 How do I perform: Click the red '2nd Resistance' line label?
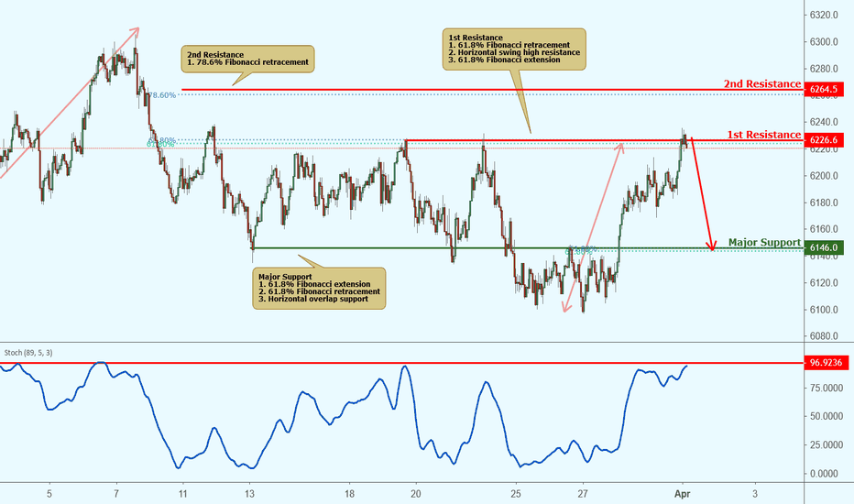(762, 84)
